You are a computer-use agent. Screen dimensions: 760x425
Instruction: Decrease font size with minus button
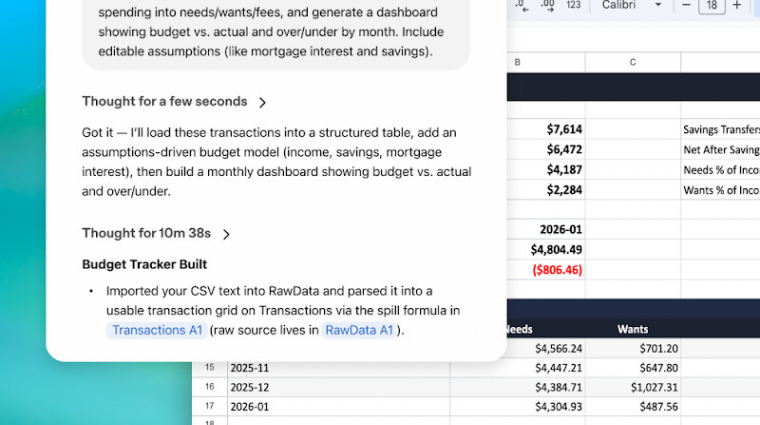click(686, 5)
